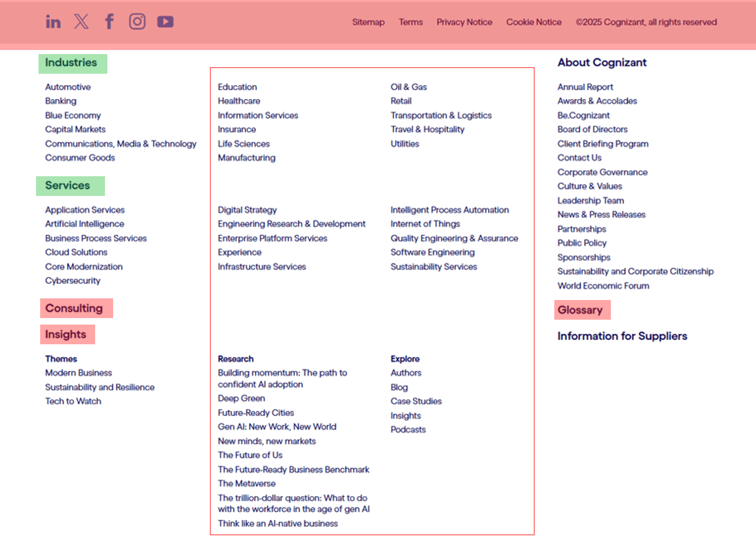The image size is (756, 541).
Task: Go to Healthcare industry
Action: [239, 101]
